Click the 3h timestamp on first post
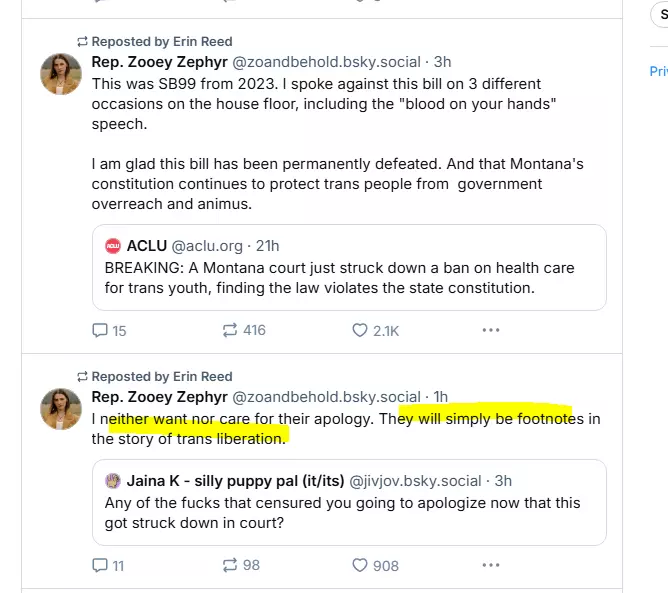Image resolution: width=668 pixels, height=593 pixels. click(x=442, y=62)
